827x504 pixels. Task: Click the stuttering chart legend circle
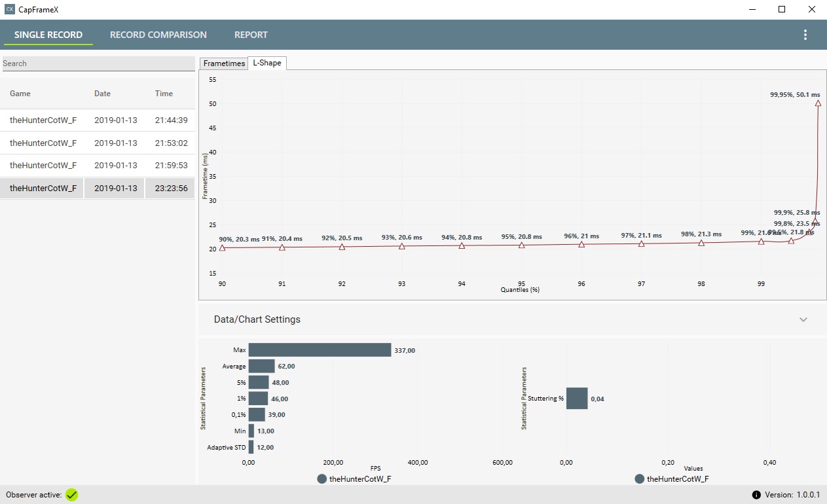(x=640, y=479)
